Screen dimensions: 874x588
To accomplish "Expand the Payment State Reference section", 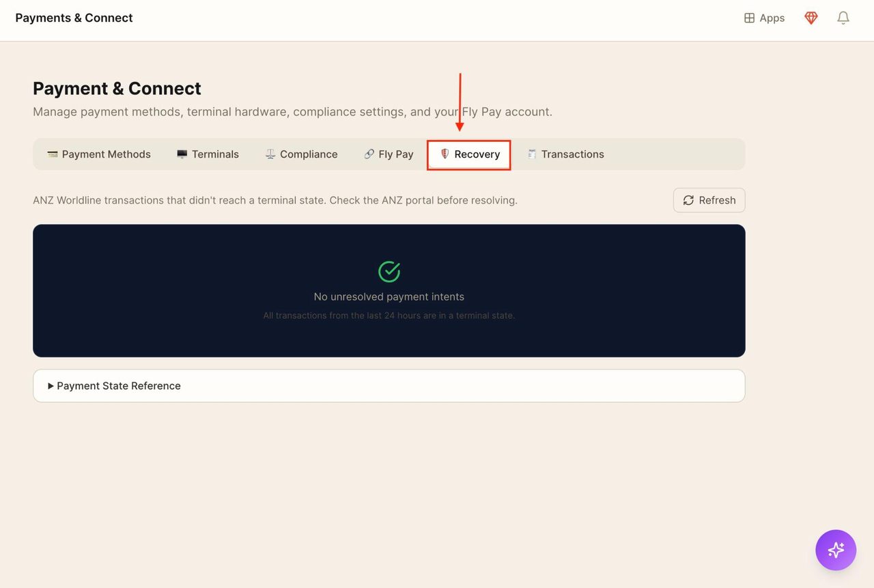I will pos(389,386).
